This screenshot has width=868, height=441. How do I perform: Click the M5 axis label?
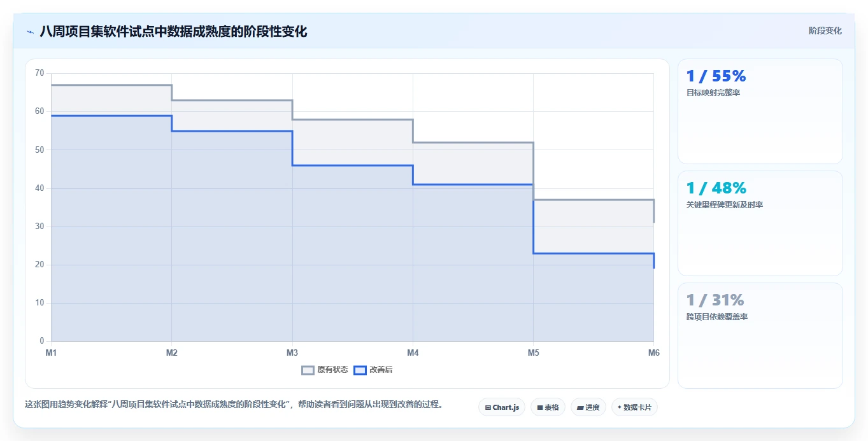(x=533, y=353)
